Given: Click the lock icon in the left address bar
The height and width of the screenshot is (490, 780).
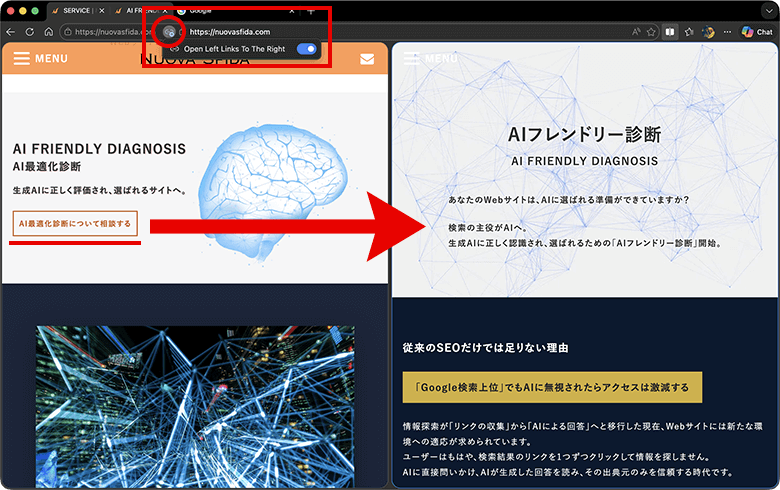Looking at the screenshot, I should pos(68,32).
